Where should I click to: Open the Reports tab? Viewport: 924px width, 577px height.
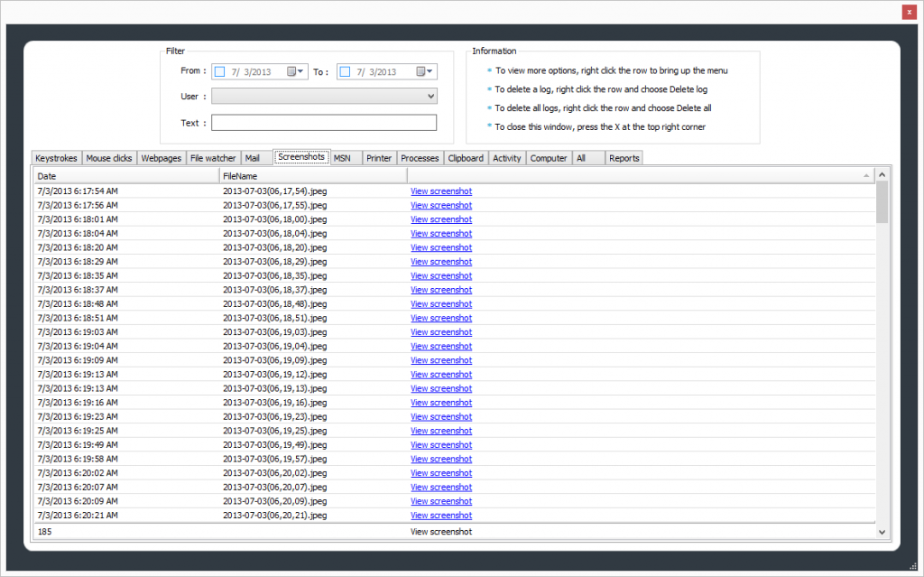624,158
